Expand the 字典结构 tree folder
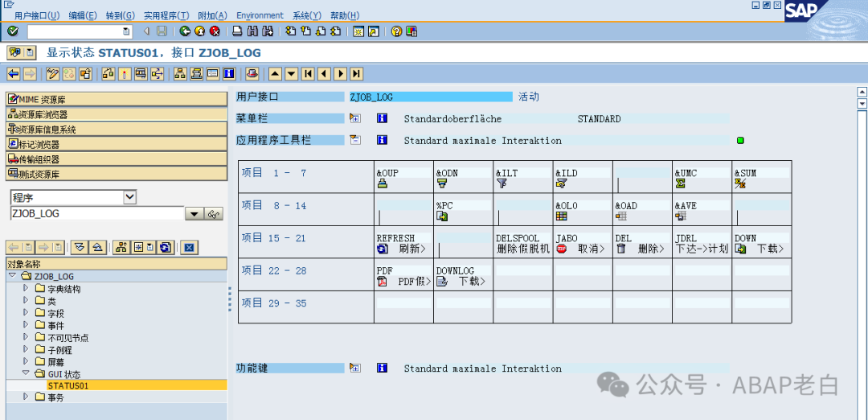The width and height of the screenshot is (868, 420). pyautogui.click(x=26, y=289)
